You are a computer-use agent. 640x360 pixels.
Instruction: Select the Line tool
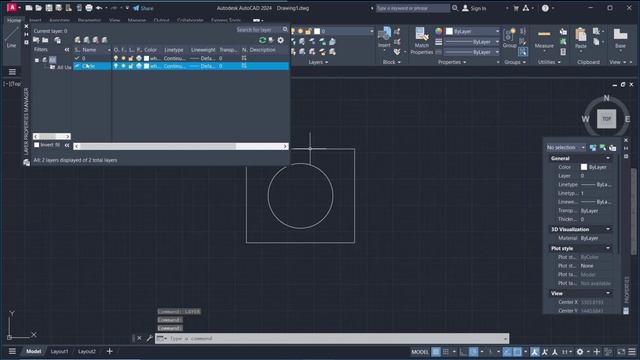pyautogui.click(x=11, y=37)
